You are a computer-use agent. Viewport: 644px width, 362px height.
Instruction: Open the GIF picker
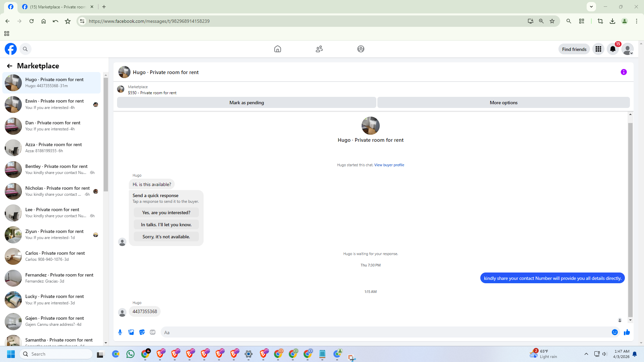pyautogui.click(x=153, y=332)
